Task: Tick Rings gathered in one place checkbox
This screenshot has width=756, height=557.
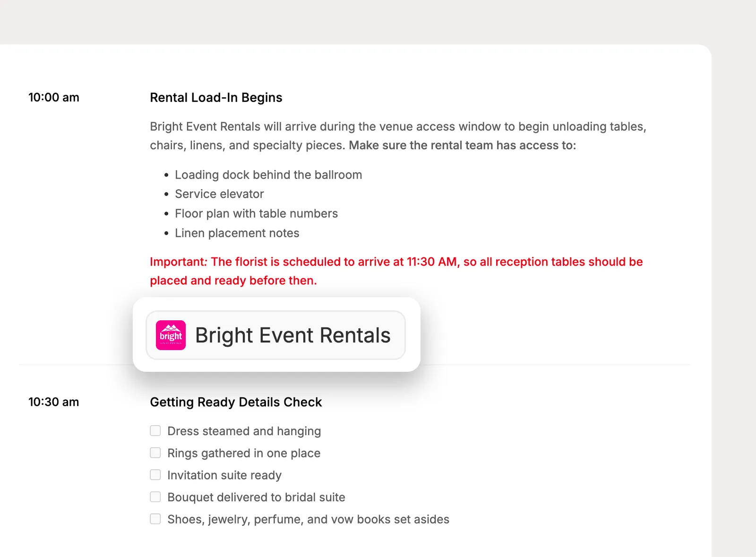Action: pos(155,453)
